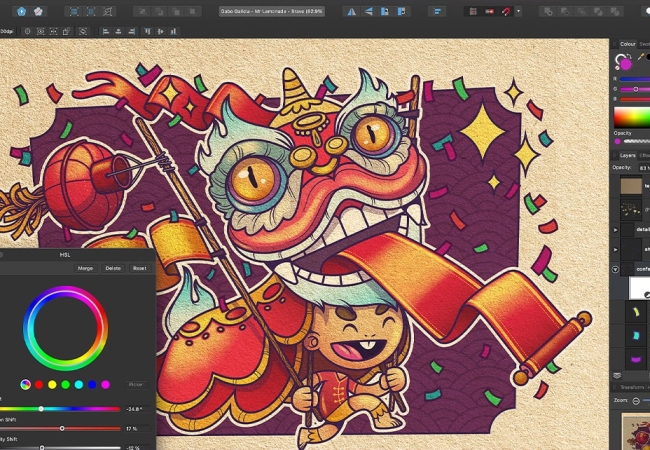
Task: Click the Liquify Persona icon
Action: click(39, 11)
